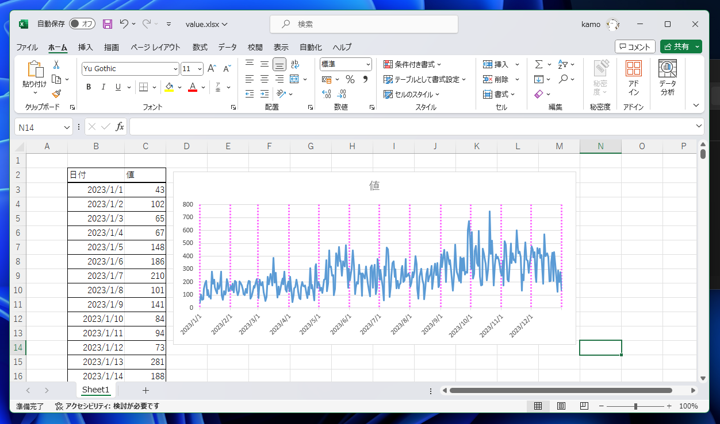Switch to Page Layout view in status bar

point(560,407)
